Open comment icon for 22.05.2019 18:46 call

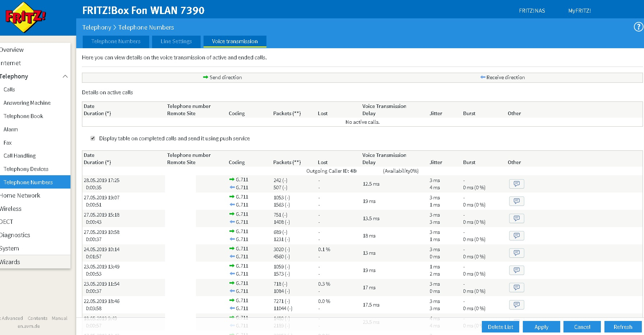[516, 305]
